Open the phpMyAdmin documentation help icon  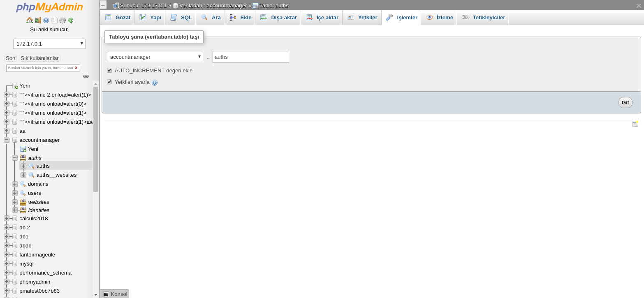point(46,20)
